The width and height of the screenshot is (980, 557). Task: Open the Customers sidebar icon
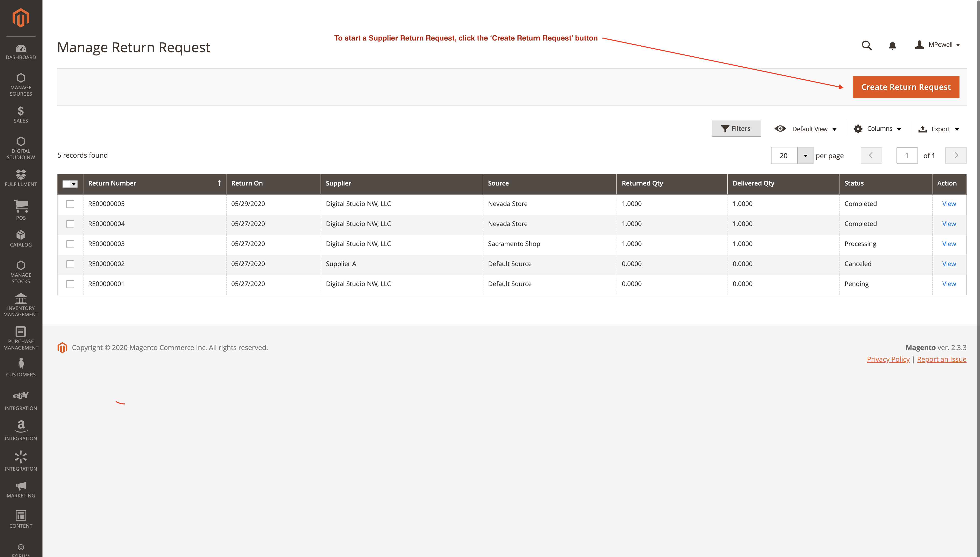tap(21, 367)
